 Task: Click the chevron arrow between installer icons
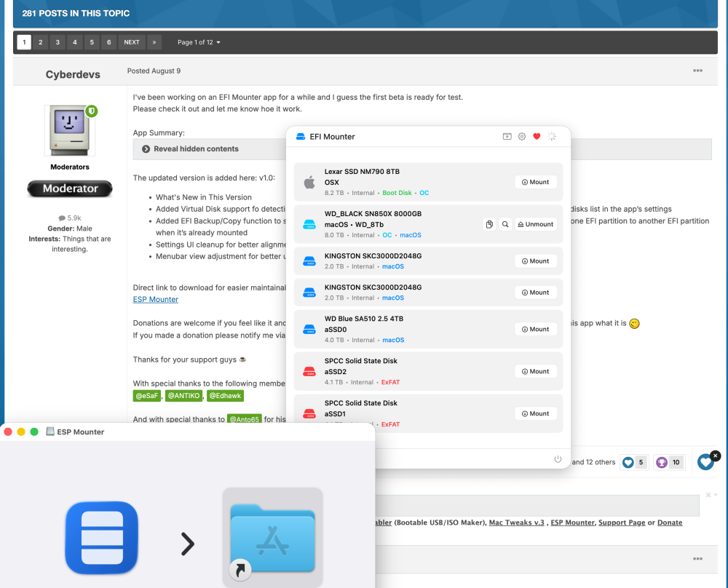188,544
